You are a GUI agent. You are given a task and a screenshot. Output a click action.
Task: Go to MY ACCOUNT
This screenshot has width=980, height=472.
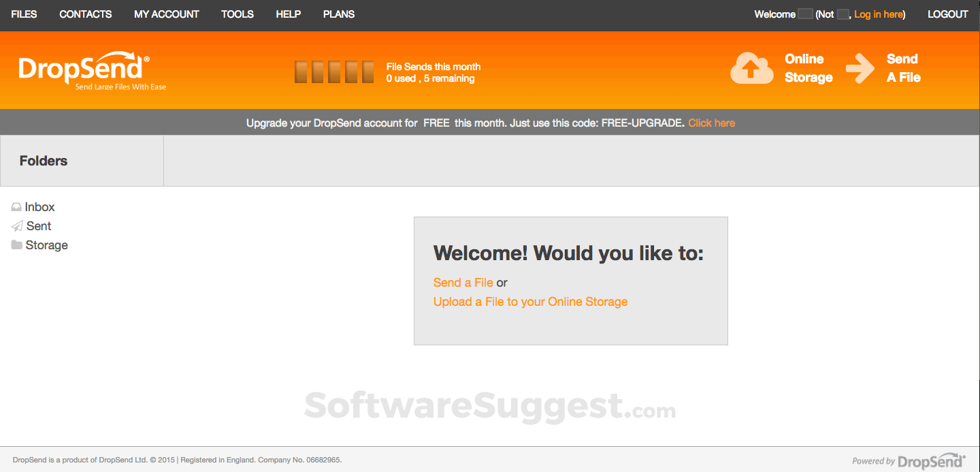click(x=167, y=14)
